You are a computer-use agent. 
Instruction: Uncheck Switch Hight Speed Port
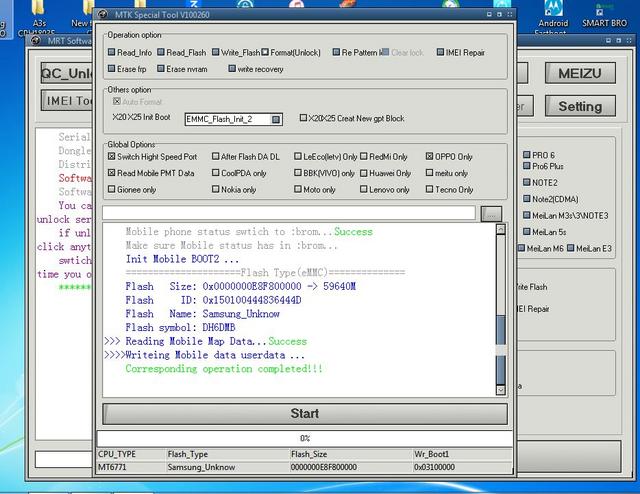[111, 156]
